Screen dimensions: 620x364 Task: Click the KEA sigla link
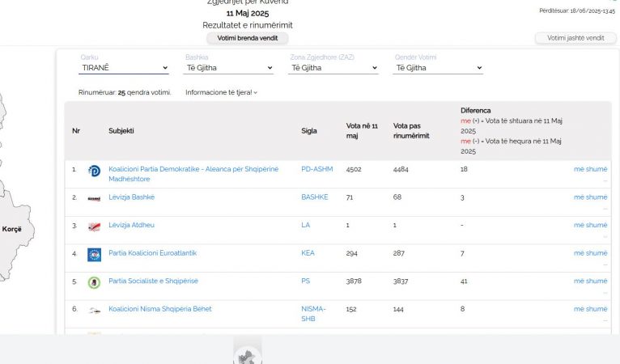[308, 253]
